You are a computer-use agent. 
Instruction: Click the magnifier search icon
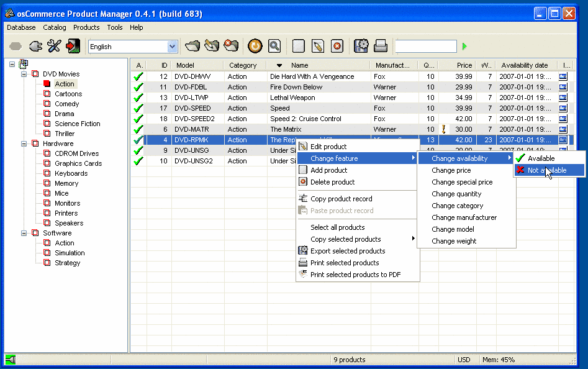pos(274,46)
